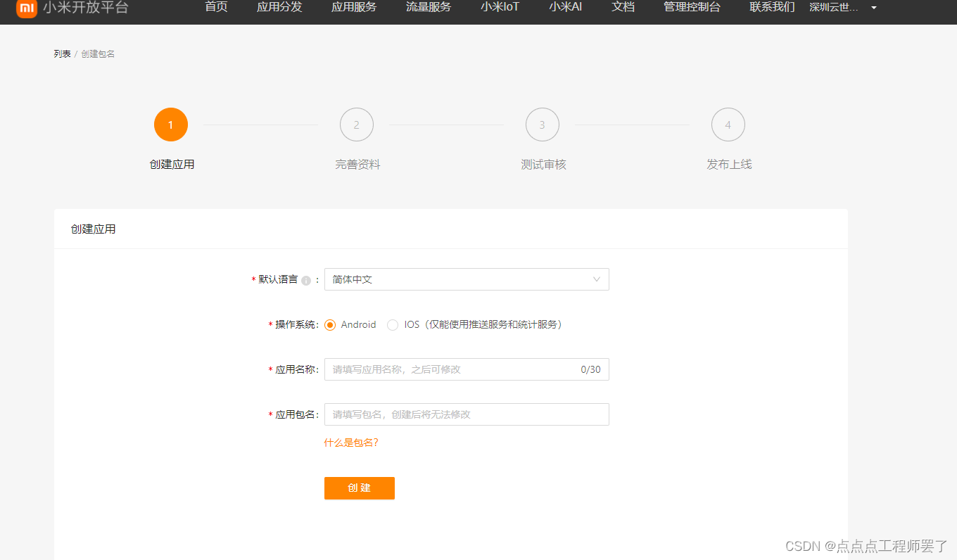
Task: Click the orange 创建 button
Action: click(360, 488)
